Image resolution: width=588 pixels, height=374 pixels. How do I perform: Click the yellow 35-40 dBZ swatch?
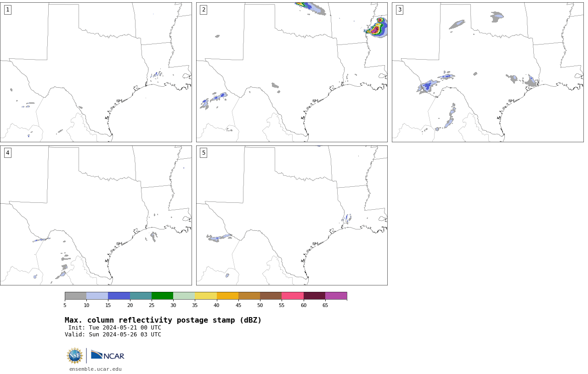click(206, 296)
